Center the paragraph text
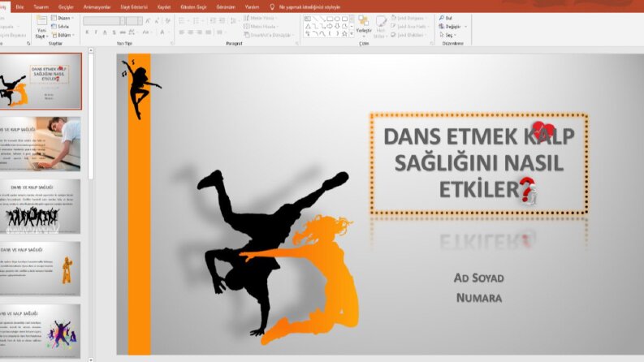The height and width of the screenshot is (362, 644). [191, 32]
